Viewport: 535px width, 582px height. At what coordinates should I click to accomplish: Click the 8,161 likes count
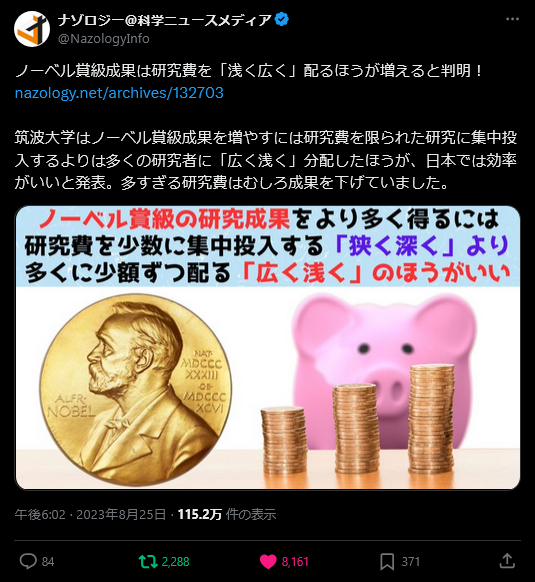[x=295, y=562]
